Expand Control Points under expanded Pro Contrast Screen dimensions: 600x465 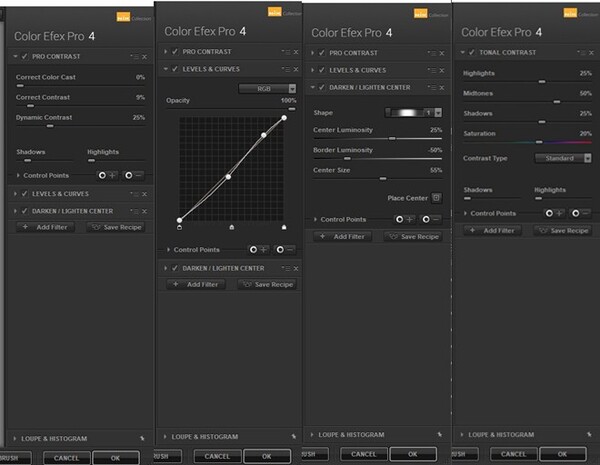(x=18, y=175)
